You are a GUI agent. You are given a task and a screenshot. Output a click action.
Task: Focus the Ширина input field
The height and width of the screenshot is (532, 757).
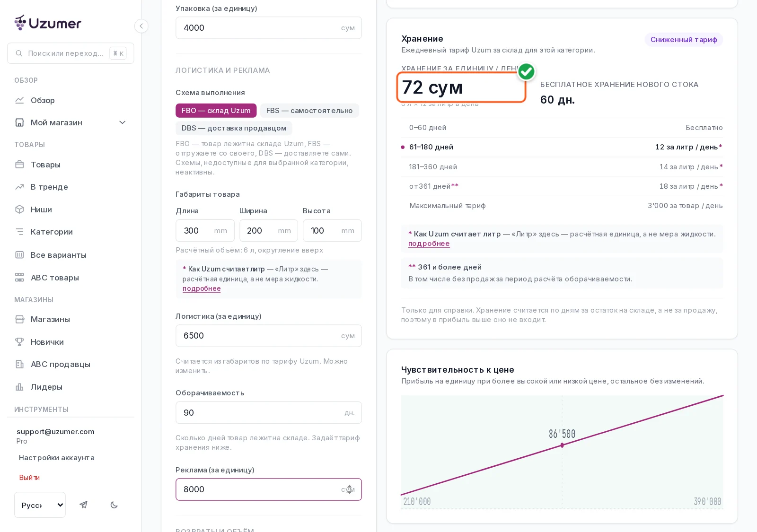tap(268, 231)
